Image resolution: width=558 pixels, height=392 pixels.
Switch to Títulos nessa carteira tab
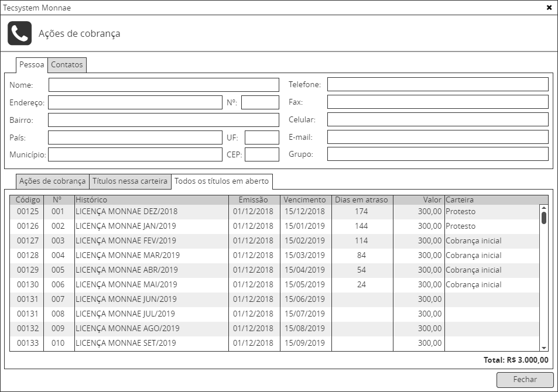coord(130,181)
